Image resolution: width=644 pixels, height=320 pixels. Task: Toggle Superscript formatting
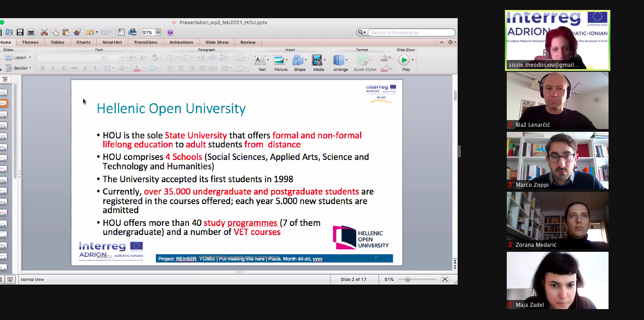pos(85,68)
